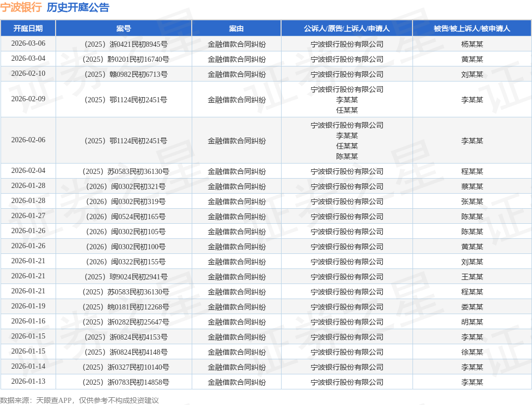532x405 pixels.
Task: Click case number (2025)黔0201民初16740号
Action: (x=126, y=59)
